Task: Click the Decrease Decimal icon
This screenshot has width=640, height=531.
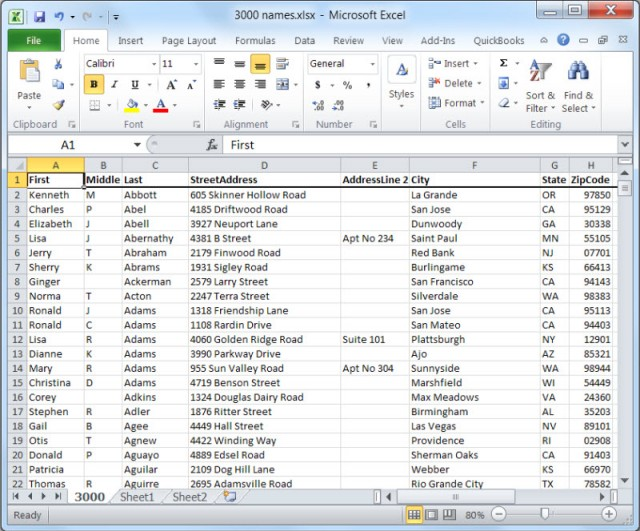Action: coord(338,105)
